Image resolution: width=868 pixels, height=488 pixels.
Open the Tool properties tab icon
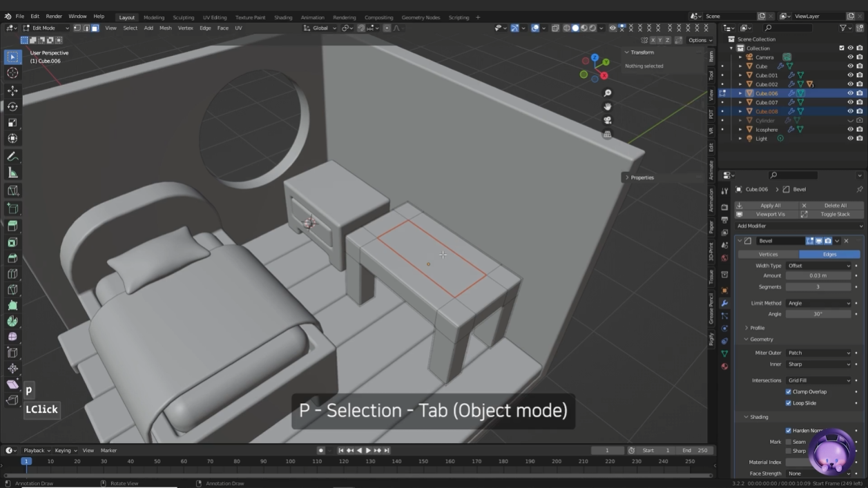coord(724,191)
